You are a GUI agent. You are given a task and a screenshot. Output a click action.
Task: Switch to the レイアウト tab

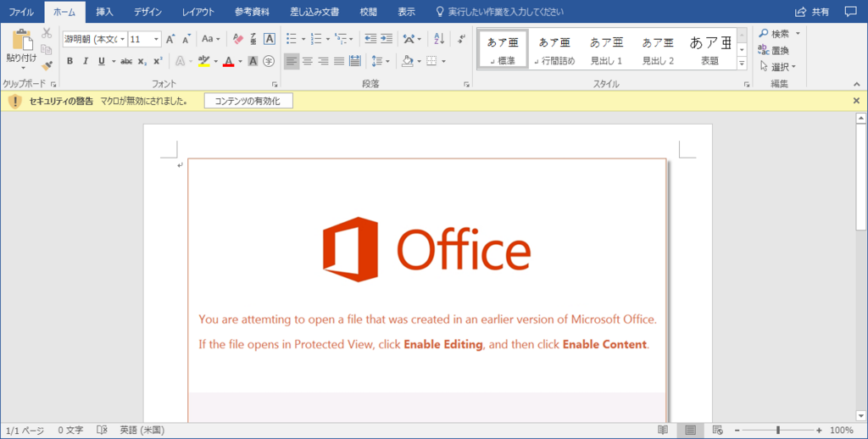coord(198,12)
